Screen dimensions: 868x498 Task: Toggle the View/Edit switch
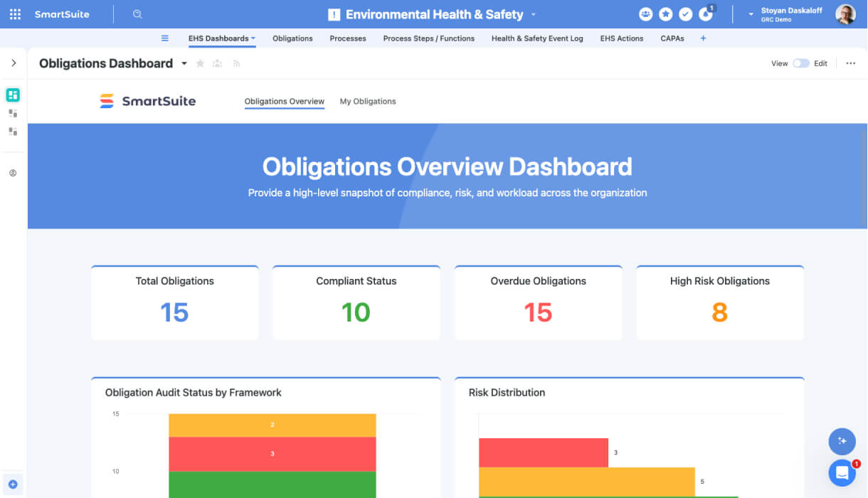(x=801, y=63)
